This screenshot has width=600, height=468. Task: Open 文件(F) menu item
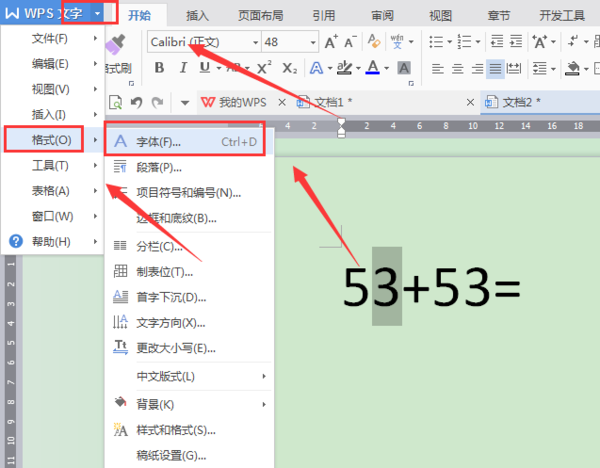[x=53, y=38]
